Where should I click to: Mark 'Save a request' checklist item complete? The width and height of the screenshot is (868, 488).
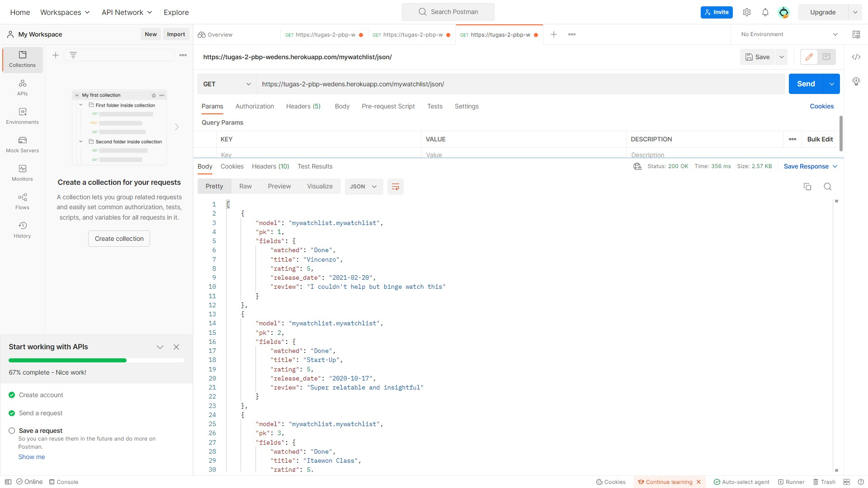point(12,431)
